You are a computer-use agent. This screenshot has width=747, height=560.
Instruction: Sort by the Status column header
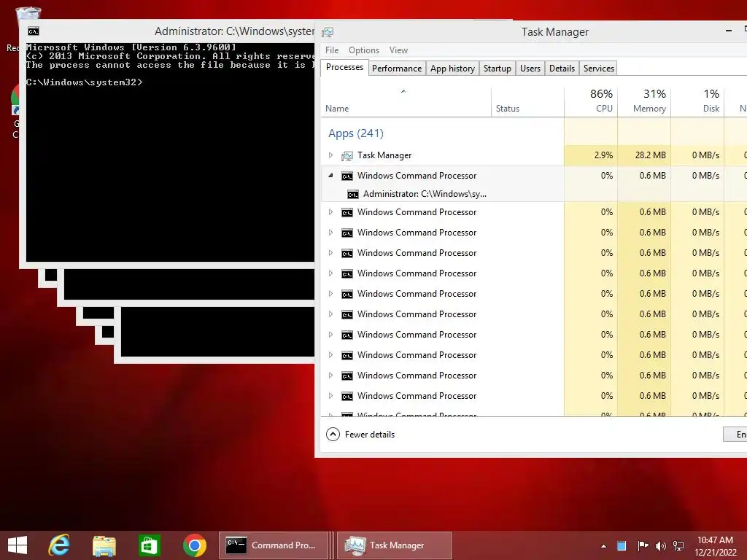click(528, 102)
